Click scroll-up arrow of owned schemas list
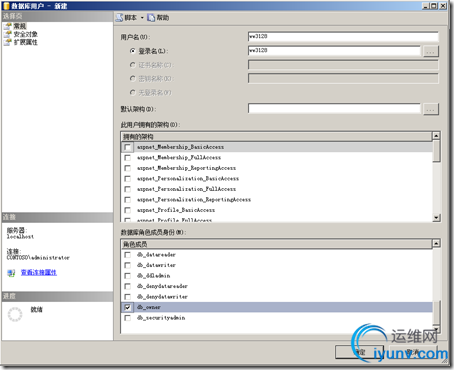The height and width of the screenshot is (370, 454). coord(436,135)
